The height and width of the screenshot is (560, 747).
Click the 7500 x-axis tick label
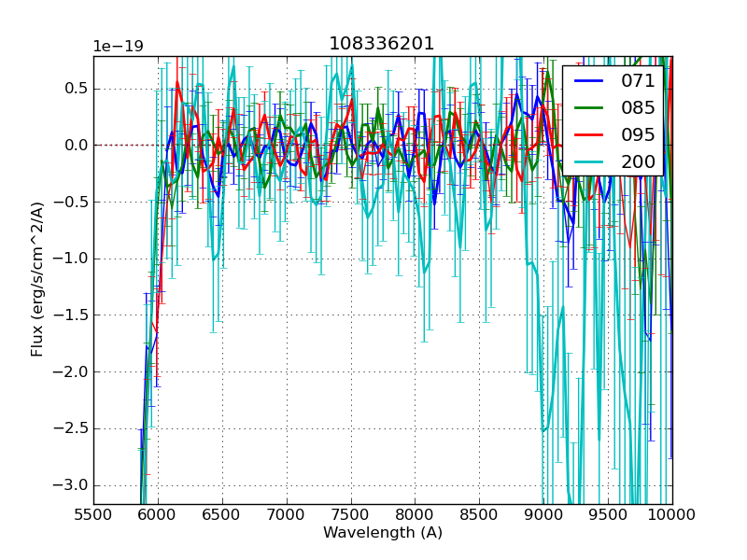[351, 514]
